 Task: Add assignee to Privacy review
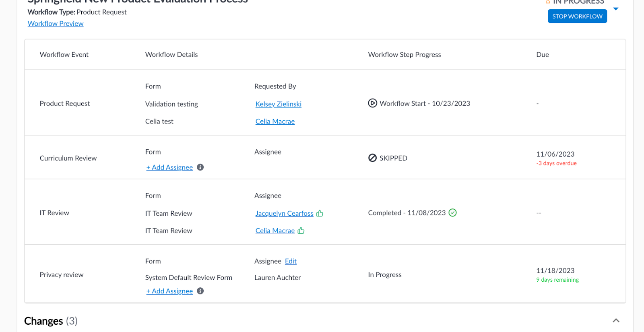(x=169, y=291)
